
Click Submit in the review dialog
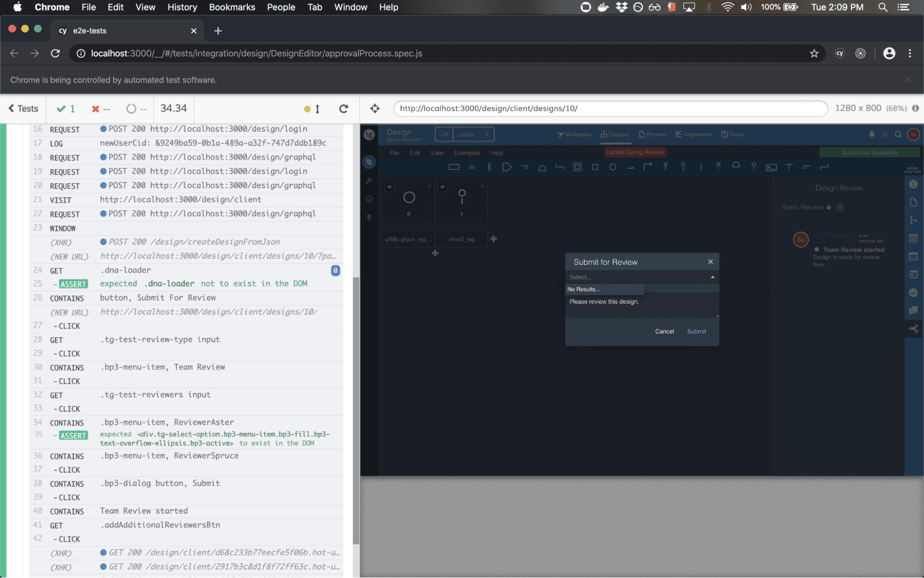pos(696,331)
